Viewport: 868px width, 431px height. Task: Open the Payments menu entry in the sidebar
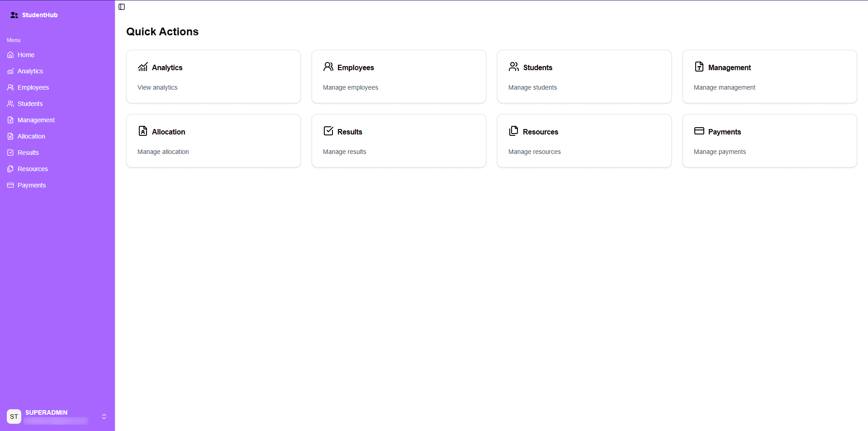pos(31,185)
